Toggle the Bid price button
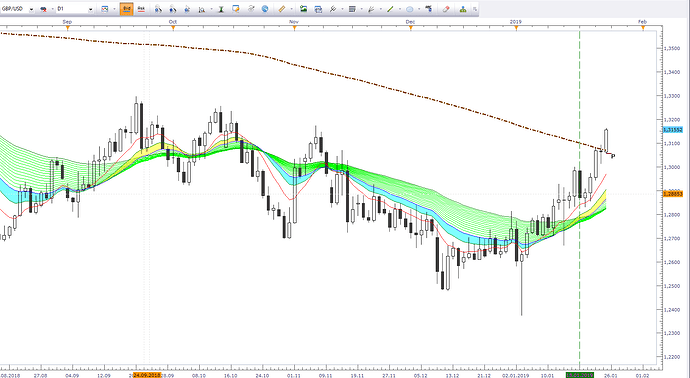The height and width of the screenshot is (378, 690). point(126,9)
